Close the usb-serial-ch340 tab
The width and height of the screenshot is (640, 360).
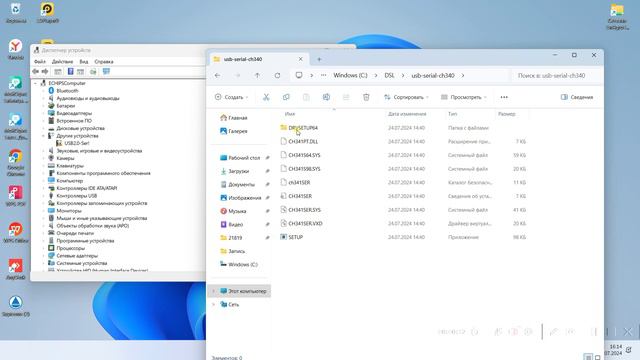click(300, 59)
